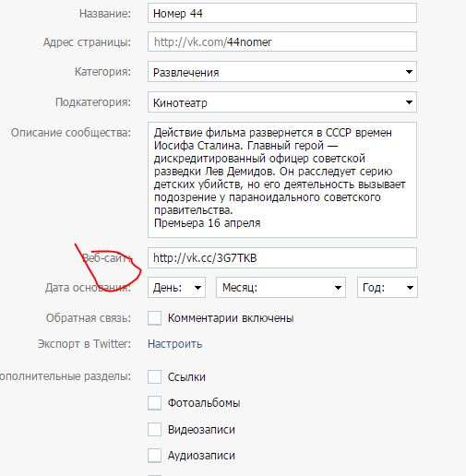Click the Описание сообщества: label

tap(71, 133)
